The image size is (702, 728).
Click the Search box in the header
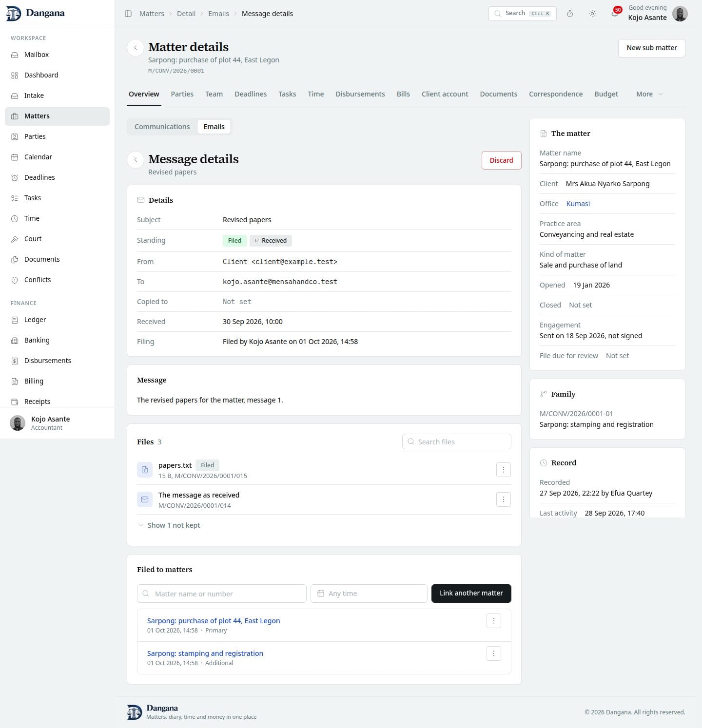click(522, 14)
